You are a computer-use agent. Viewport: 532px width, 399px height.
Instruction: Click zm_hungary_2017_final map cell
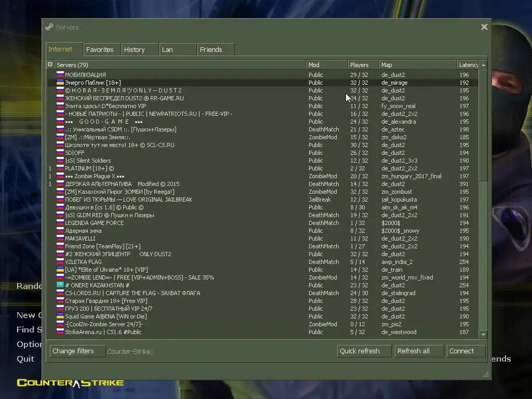pos(411,176)
